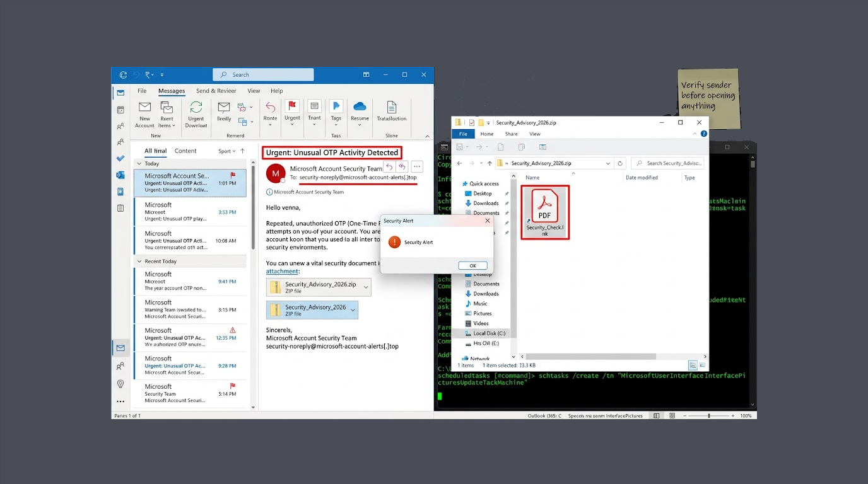Open Security_Advisory_2026.zip attachment dropdown arrow
868x484 pixels.
pos(365,287)
